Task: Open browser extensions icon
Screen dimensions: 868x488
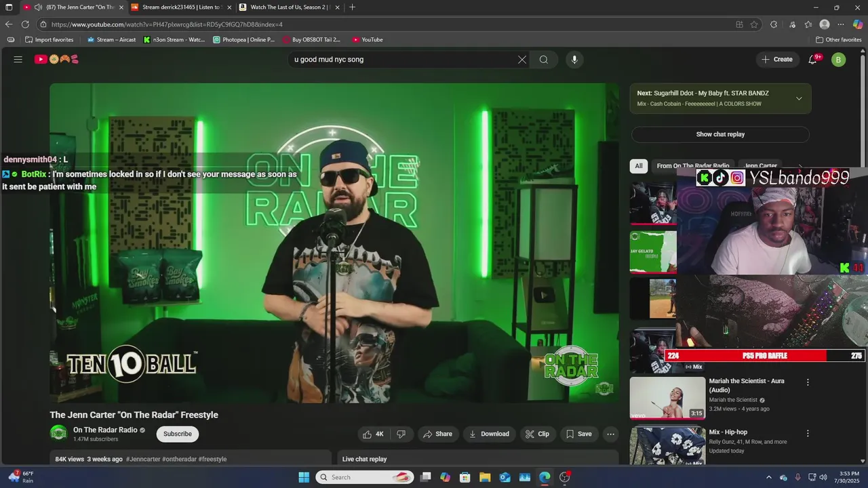Action: pos(774,24)
